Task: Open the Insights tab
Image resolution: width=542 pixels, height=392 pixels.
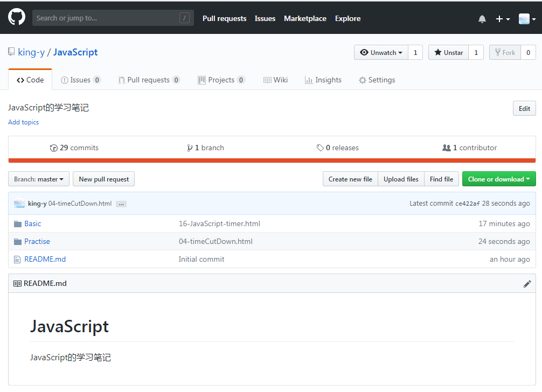Action: [323, 80]
